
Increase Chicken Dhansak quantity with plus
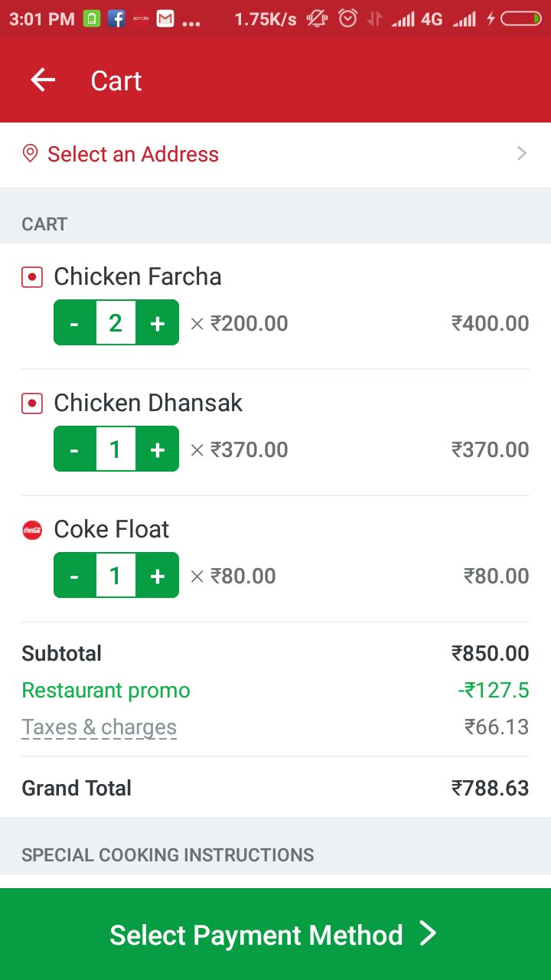click(158, 449)
